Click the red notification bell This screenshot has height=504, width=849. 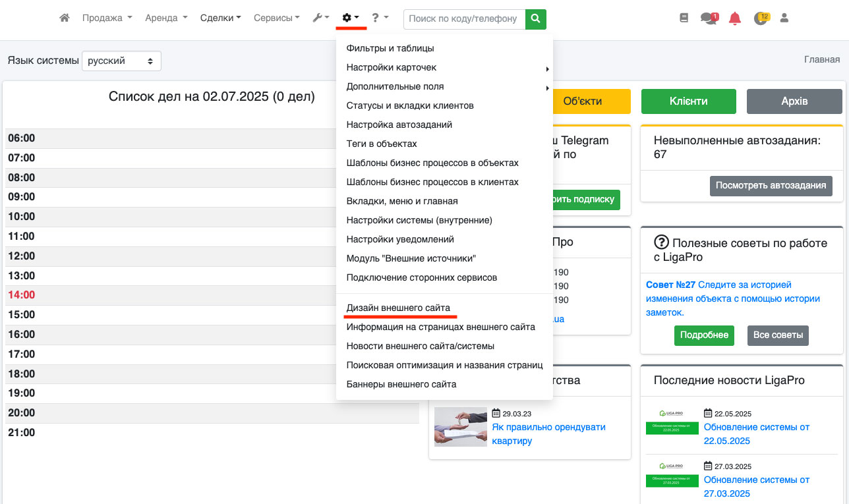point(735,18)
